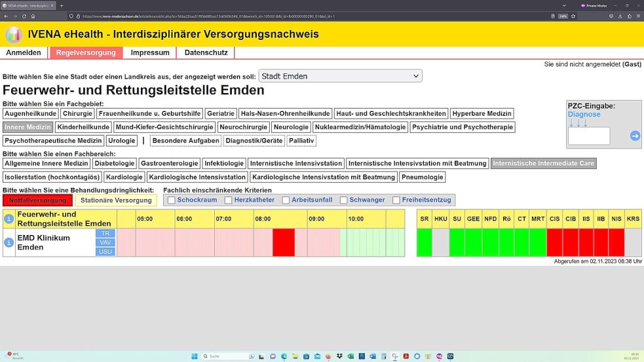
Task: Check the Schwanger checkbox
Action: pyautogui.click(x=343, y=200)
